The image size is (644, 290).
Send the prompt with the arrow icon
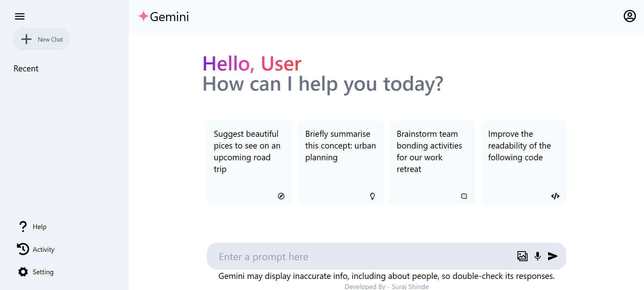pos(553,256)
